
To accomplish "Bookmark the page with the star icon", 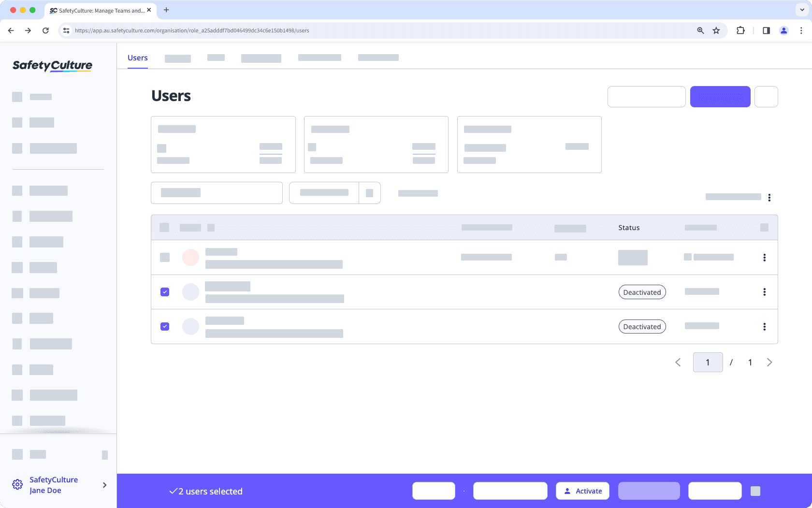I will (x=716, y=30).
